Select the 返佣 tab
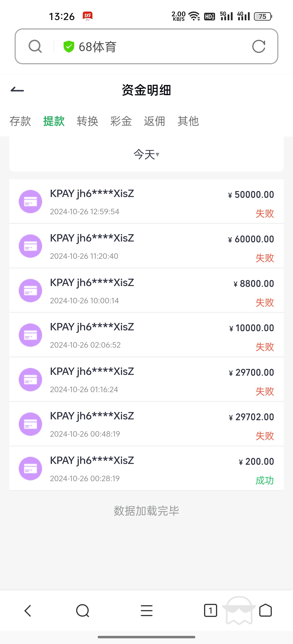This screenshot has height=644, width=293. click(154, 121)
